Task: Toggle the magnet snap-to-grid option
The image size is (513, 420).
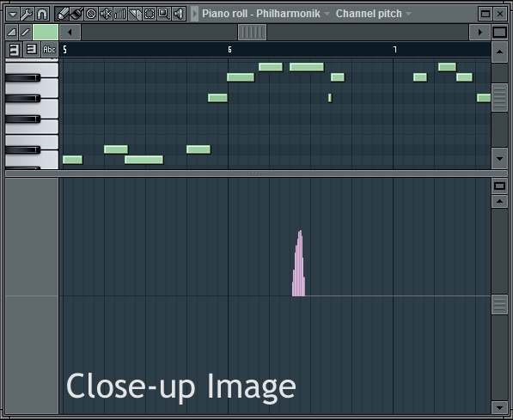Action: coord(42,14)
